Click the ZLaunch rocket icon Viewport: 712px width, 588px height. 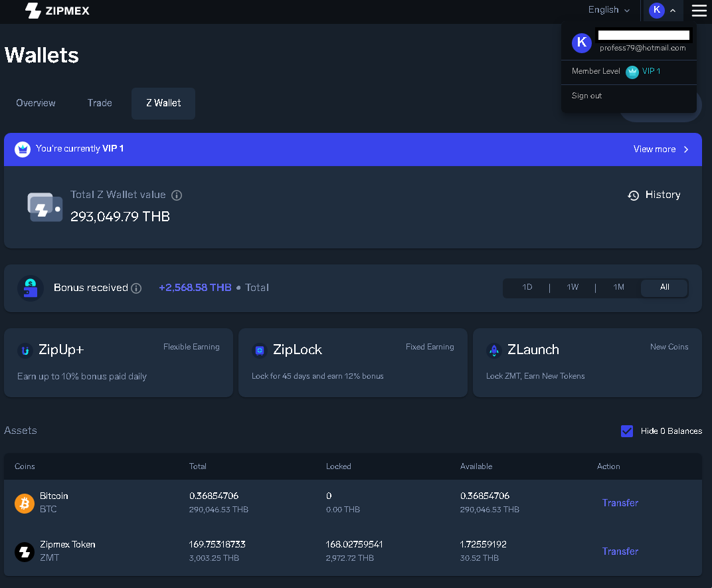494,350
